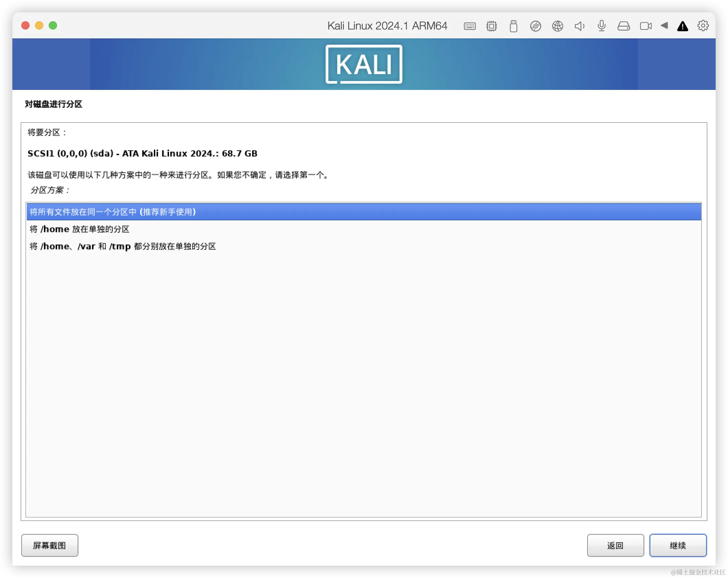This screenshot has height=578, width=728.
Task: Open the CD/DVD disc icon
Action: coord(535,26)
